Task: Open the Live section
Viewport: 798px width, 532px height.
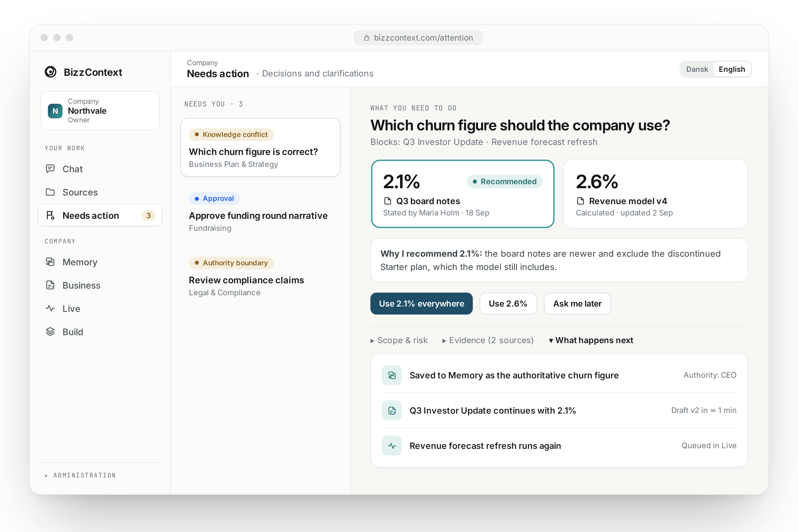Action: 100,309
